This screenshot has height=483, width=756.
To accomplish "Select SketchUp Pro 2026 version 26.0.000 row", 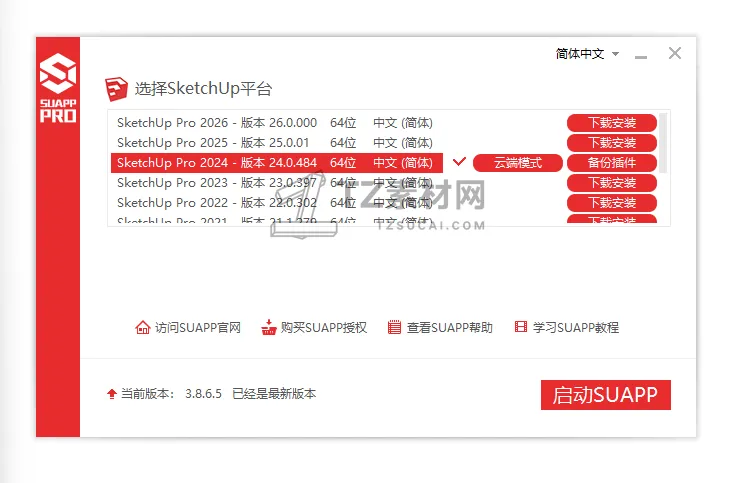I will (277, 123).
